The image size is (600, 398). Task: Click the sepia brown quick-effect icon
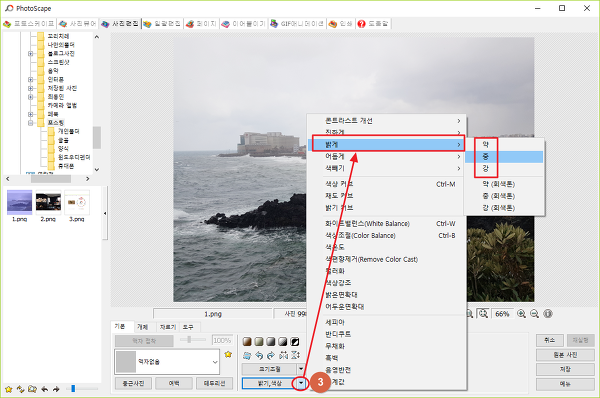247,341
